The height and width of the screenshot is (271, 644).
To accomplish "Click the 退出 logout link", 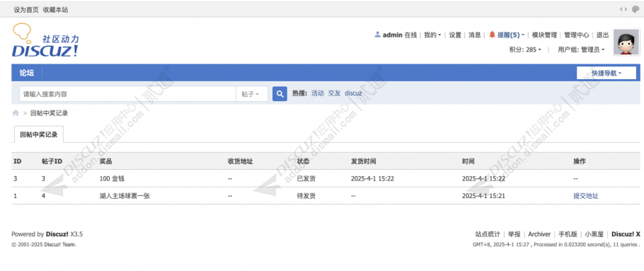I will [x=602, y=35].
